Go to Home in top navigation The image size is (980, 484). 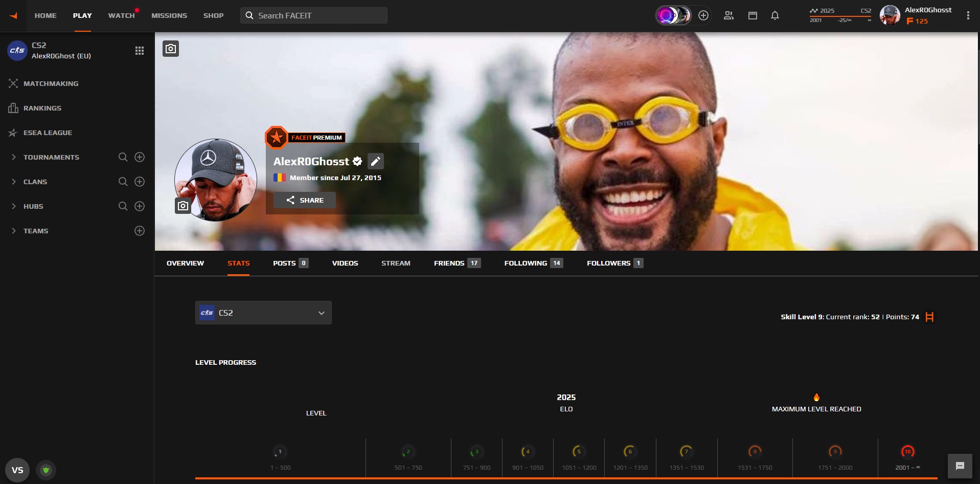tap(45, 15)
